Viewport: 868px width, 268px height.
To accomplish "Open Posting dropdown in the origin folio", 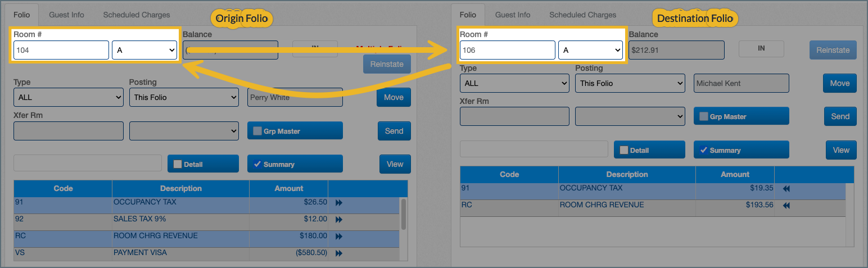I will 184,97.
